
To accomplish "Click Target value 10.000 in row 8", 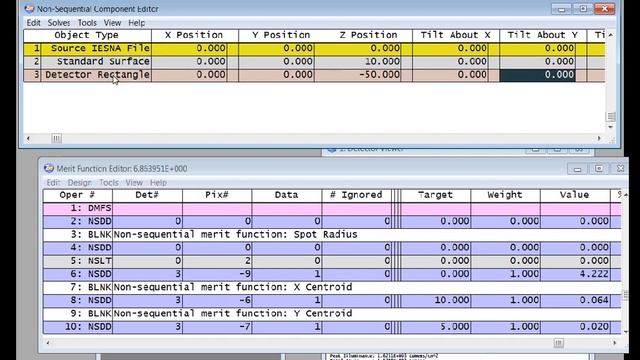I will click(436, 300).
